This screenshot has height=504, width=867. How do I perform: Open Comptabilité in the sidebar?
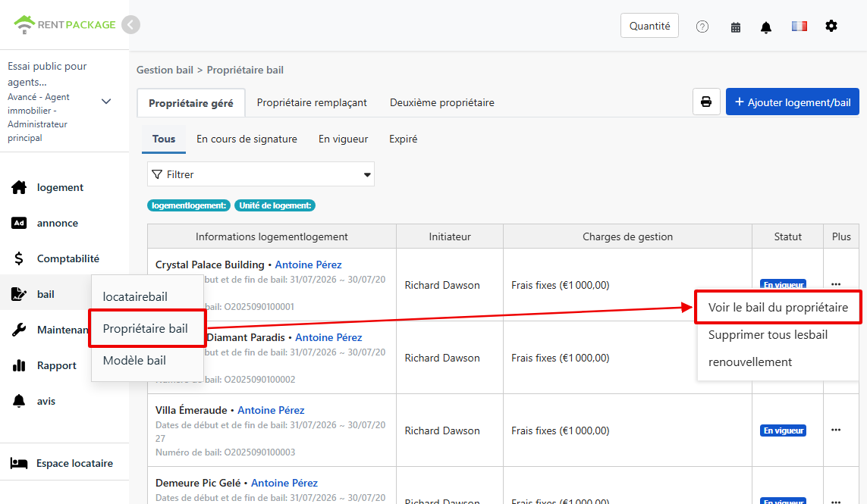[x=68, y=258]
